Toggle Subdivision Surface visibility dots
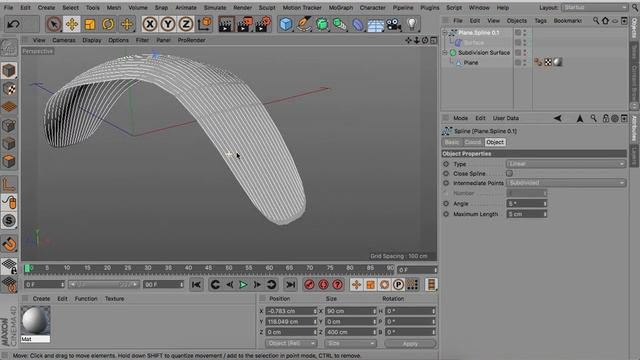The image size is (640, 360). (x=525, y=53)
